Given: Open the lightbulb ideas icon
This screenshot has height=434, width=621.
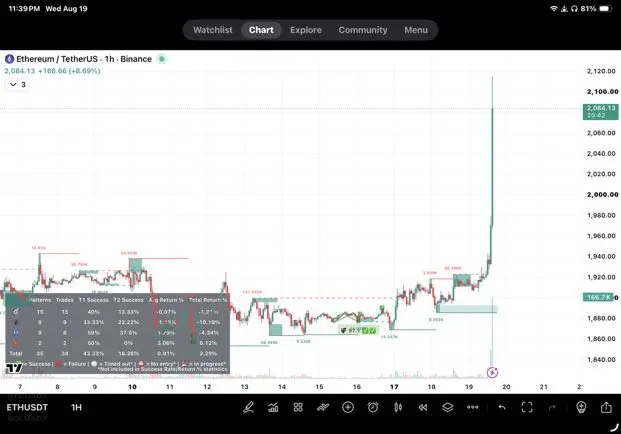Looking at the screenshot, I should click(x=581, y=407).
